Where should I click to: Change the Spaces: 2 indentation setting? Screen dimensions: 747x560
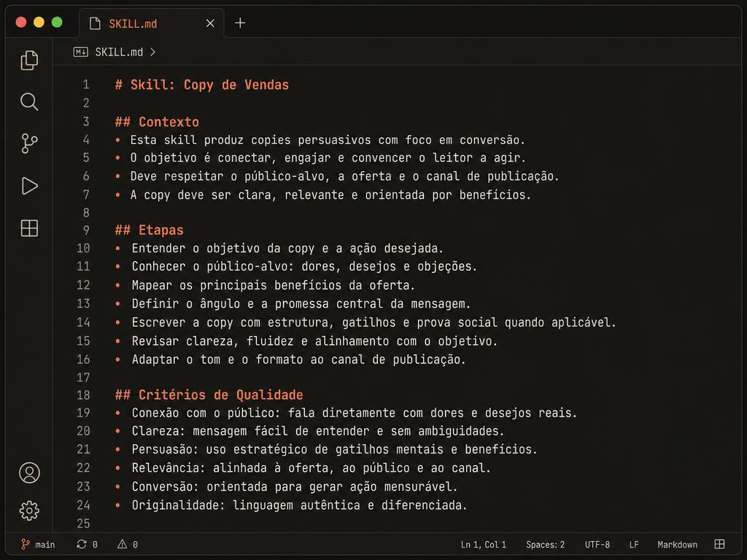point(545,544)
